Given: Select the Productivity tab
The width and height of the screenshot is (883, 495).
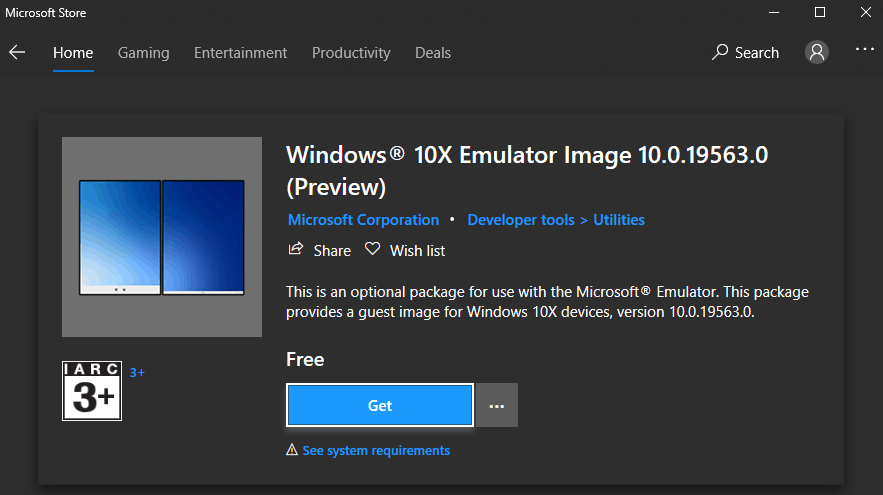Looking at the screenshot, I should click(351, 53).
